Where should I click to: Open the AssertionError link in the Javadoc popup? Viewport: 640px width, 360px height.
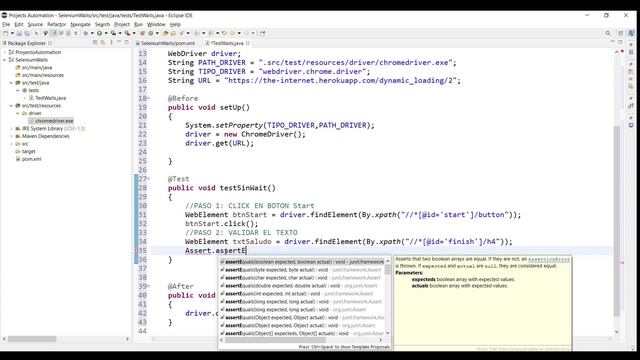pyautogui.click(x=549, y=260)
